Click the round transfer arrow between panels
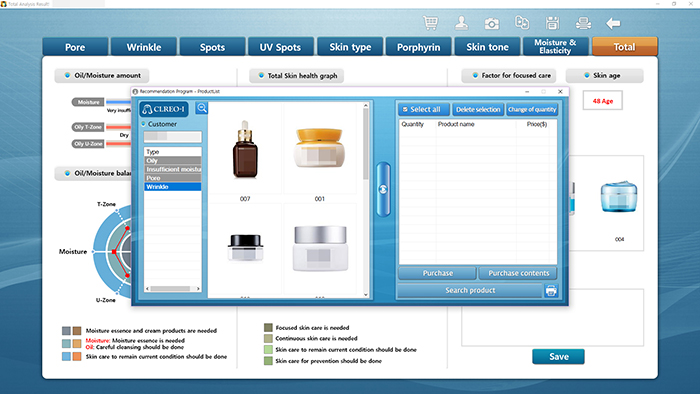Screen dimensions: 700x394 point(383,190)
